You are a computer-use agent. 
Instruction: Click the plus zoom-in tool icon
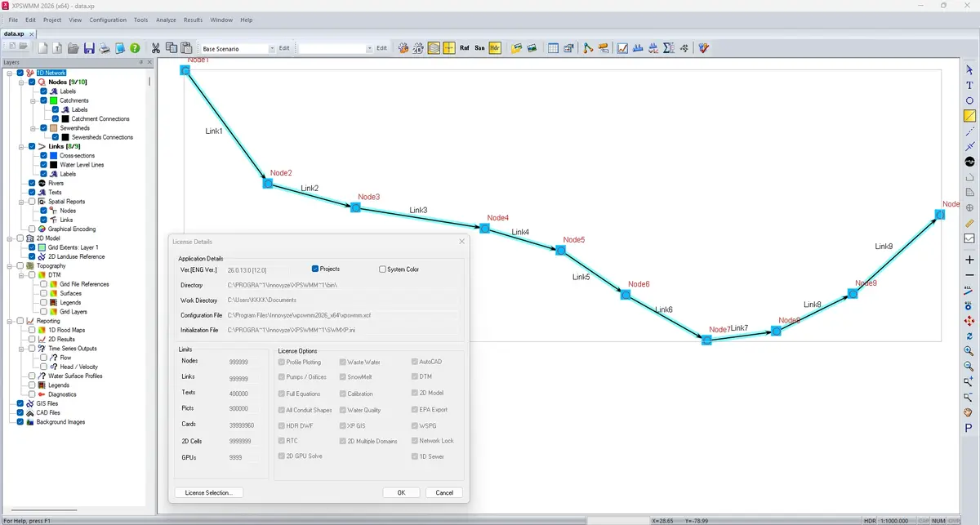point(969,260)
